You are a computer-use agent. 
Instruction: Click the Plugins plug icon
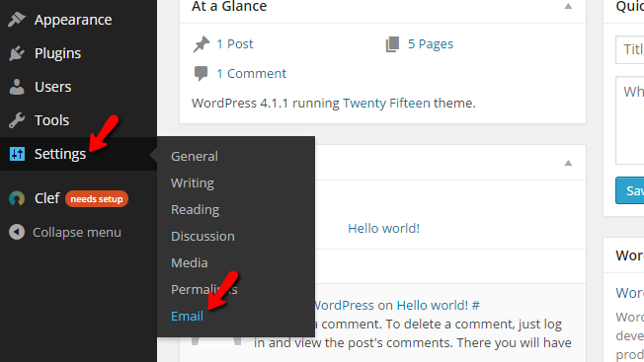click(17, 53)
